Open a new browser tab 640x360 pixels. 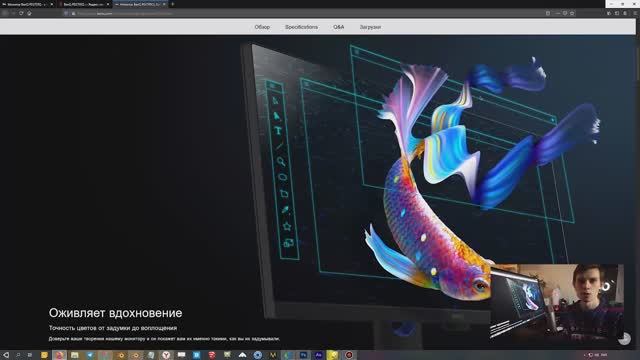pos(172,4)
